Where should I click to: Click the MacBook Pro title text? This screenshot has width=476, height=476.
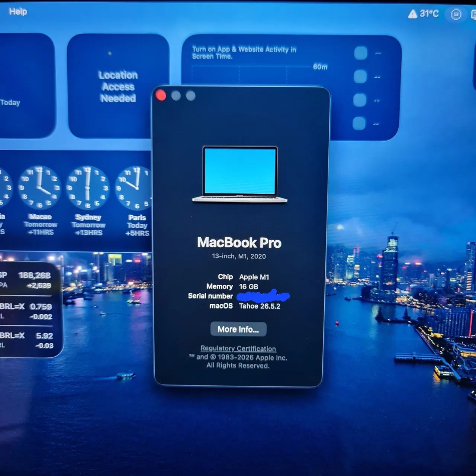pos(239,242)
